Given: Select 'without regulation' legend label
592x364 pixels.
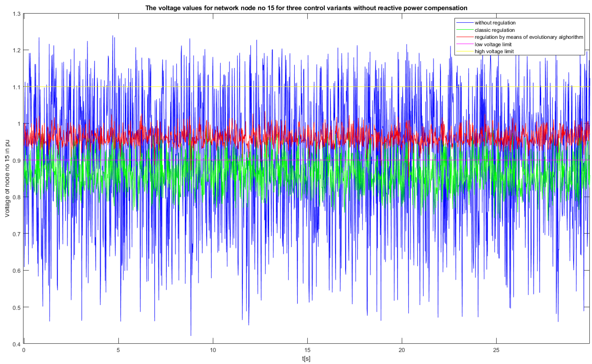Looking at the screenshot, I should click(x=495, y=23).
